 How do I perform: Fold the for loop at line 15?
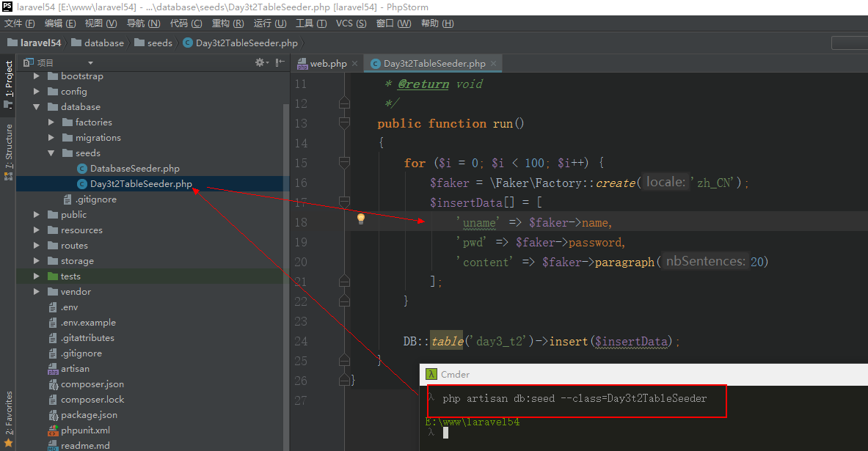pyautogui.click(x=344, y=163)
